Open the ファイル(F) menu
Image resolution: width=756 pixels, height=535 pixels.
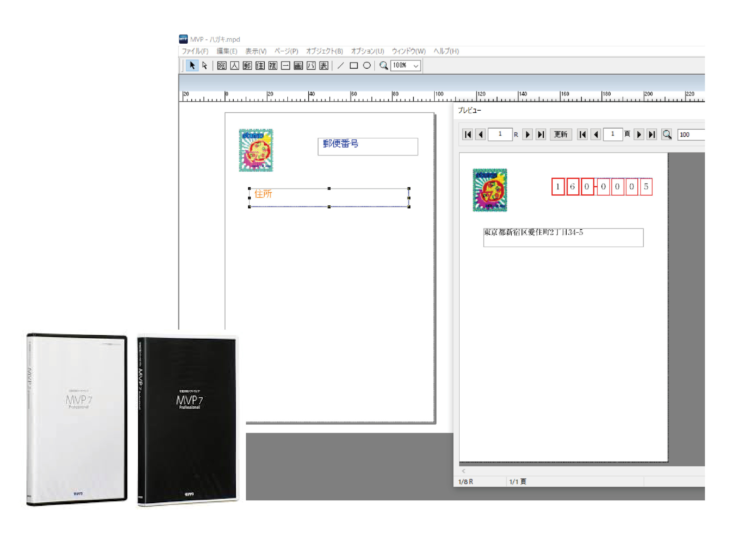pyautogui.click(x=195, y=51)
